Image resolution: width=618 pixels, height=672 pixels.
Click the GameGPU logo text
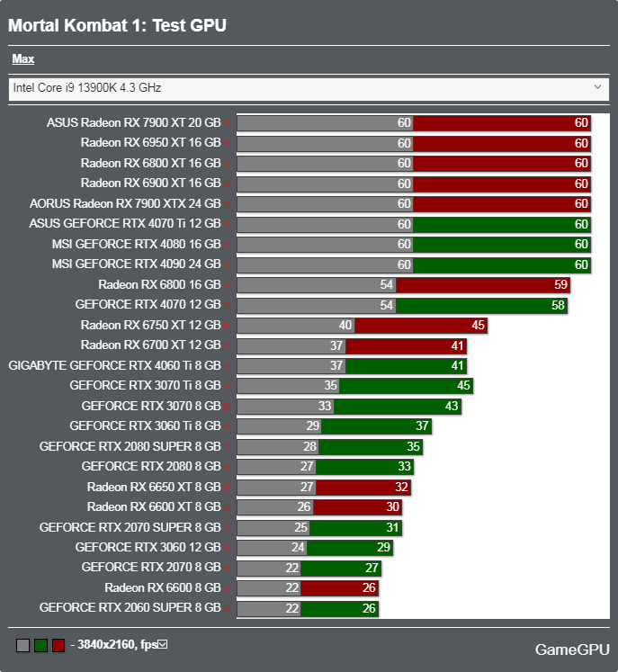click(572, 650)
